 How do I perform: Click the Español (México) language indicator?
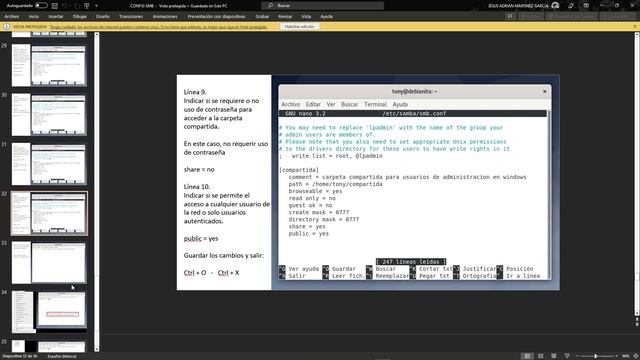[62, 356]
